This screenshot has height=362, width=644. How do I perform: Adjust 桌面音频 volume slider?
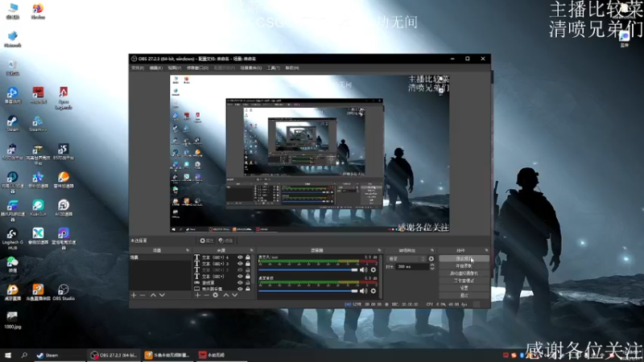coord(308,291)
